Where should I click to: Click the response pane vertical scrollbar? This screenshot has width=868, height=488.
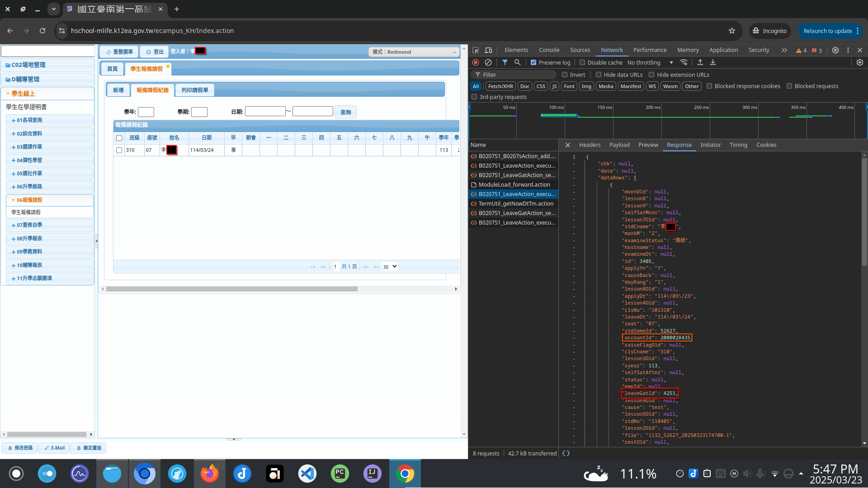click(864, 212)
